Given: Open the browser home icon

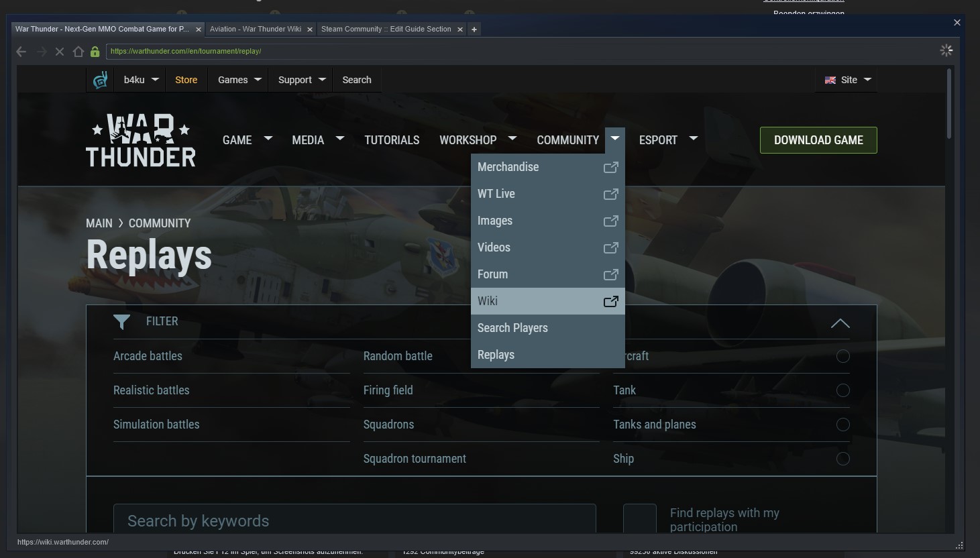Looking at the screenshot, I should click(78, 52).
